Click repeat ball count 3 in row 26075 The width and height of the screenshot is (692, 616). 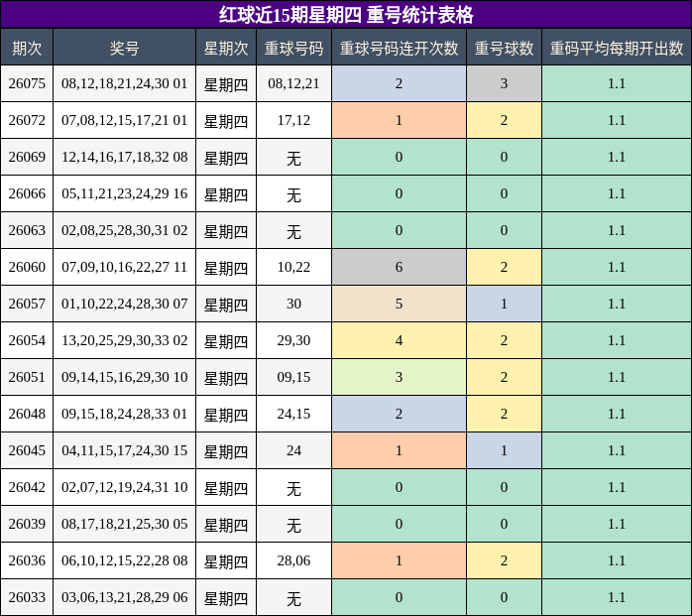pos(504,83)
